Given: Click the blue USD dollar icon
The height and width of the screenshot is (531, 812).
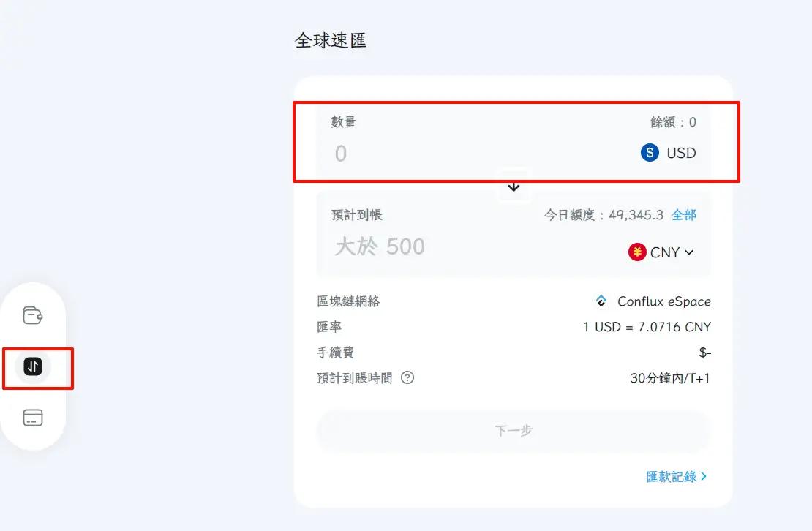Looking at the screenshot, I should pos(650,153).
